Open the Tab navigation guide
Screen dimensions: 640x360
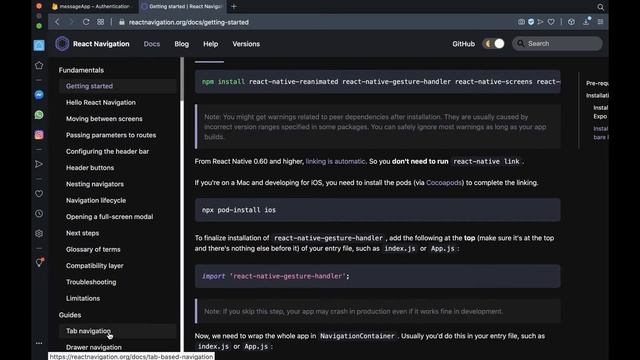[x=118, y=331]
